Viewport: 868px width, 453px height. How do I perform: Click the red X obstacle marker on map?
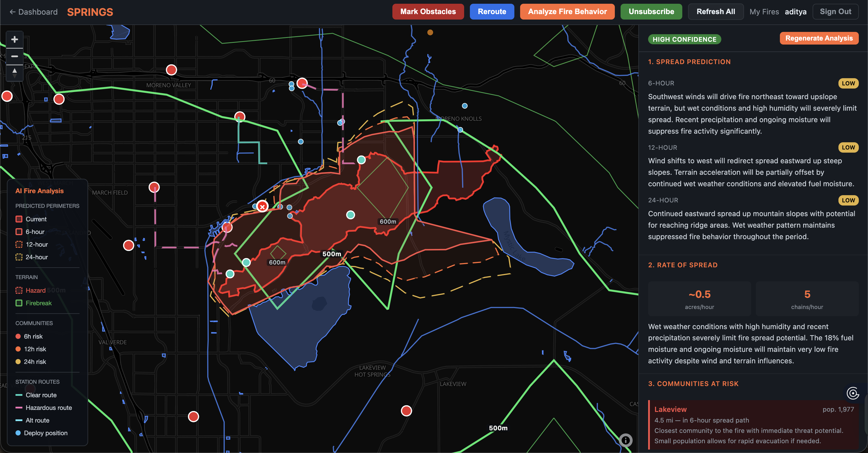coord(262,206)
